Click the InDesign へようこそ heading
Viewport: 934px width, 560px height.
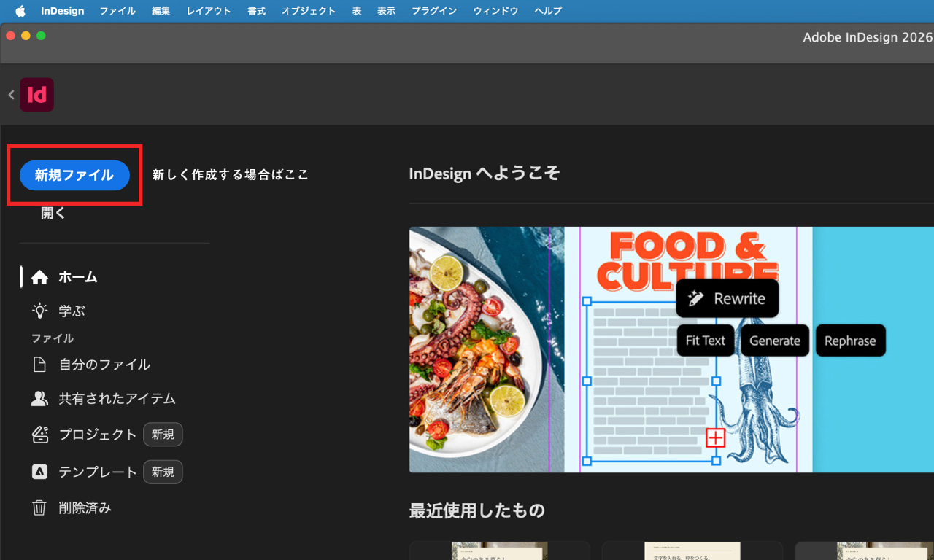(x=485, y=174)
